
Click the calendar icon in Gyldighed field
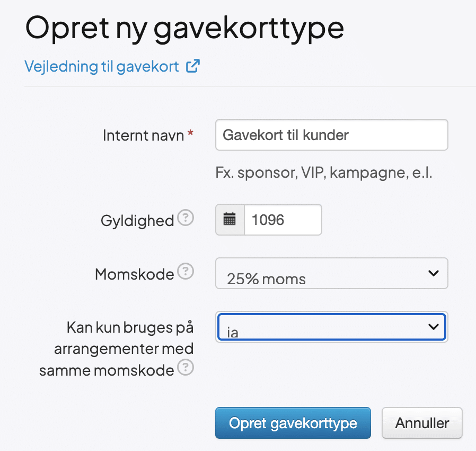click(230, 220)
